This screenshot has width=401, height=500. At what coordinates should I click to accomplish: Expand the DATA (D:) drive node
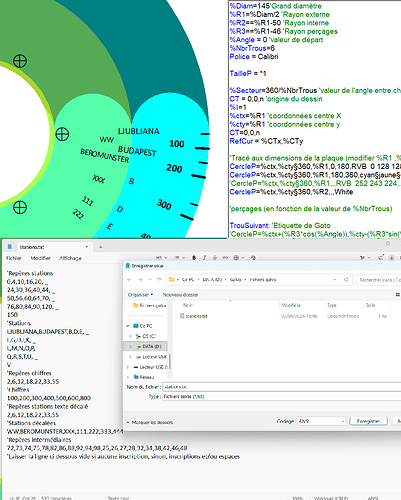coord(130,346)
